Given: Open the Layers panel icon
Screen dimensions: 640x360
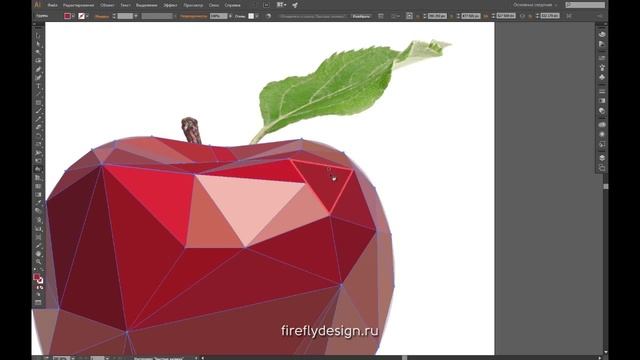Looking at the screenshot, I should 602,158.
